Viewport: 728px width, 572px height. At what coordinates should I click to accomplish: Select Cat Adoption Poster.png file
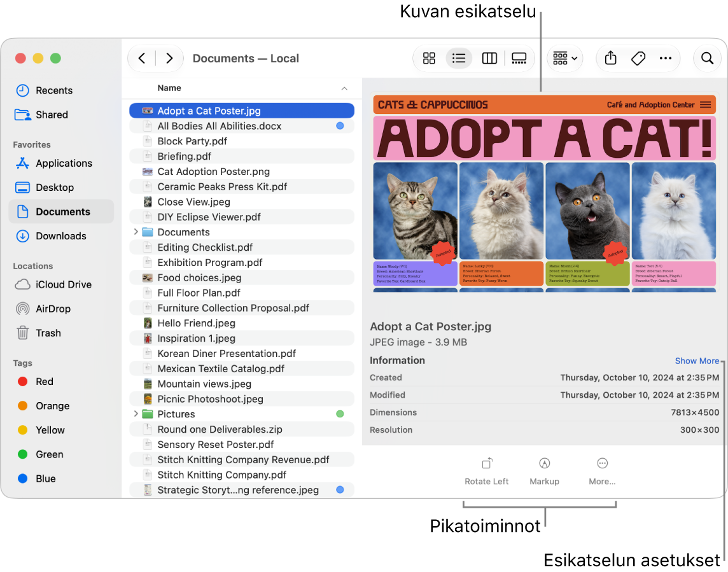[242, 172]
